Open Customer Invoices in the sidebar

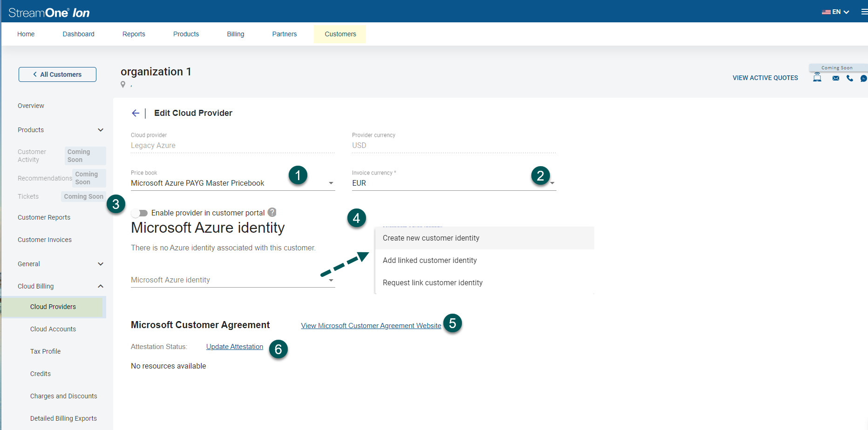[x=45, y=240]
